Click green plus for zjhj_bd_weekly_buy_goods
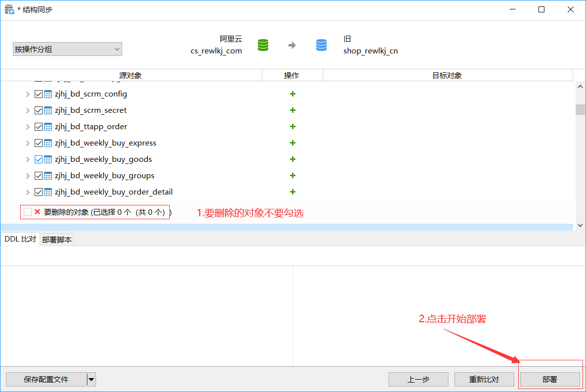 pyautogui.click(x=293, y=159)
